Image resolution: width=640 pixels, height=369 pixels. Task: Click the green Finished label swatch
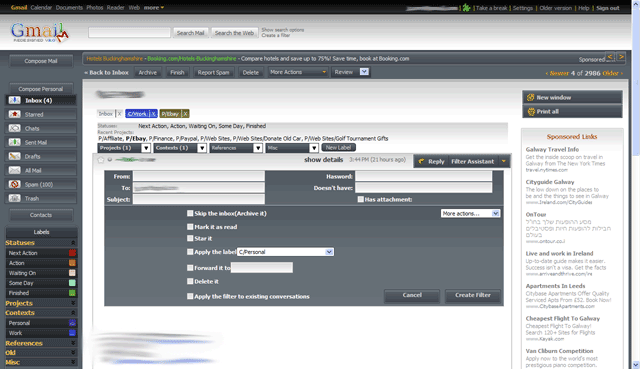72,293
